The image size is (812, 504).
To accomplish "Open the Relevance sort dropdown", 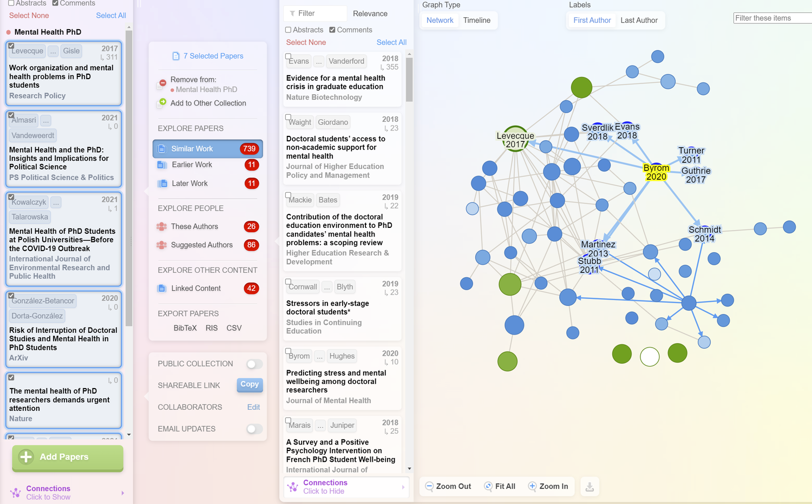I will coord(370,14).
